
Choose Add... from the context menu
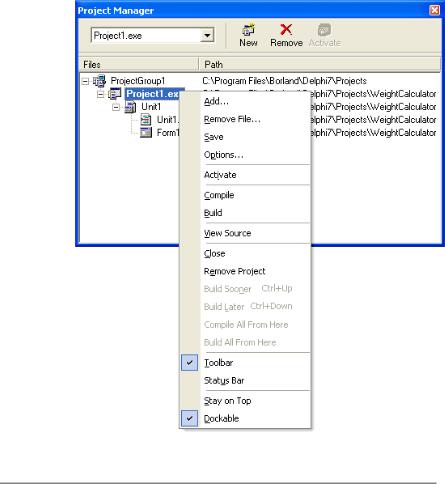(245, 101)
